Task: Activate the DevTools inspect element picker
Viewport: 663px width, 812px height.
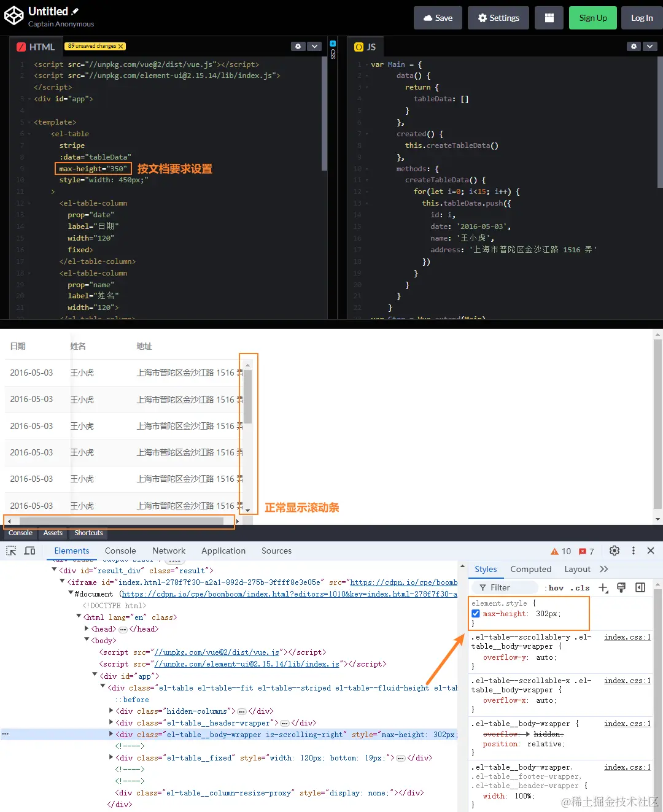Action: click(x=11, y=551)
